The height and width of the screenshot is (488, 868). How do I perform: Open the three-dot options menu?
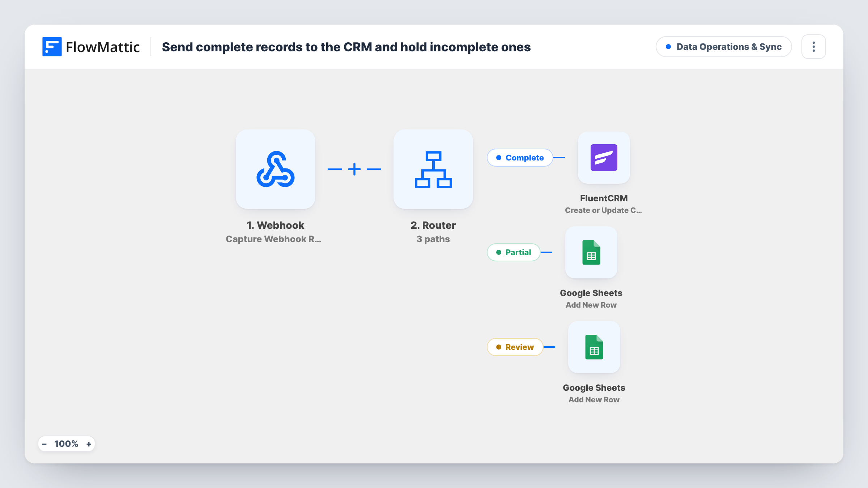pos(813,47)
